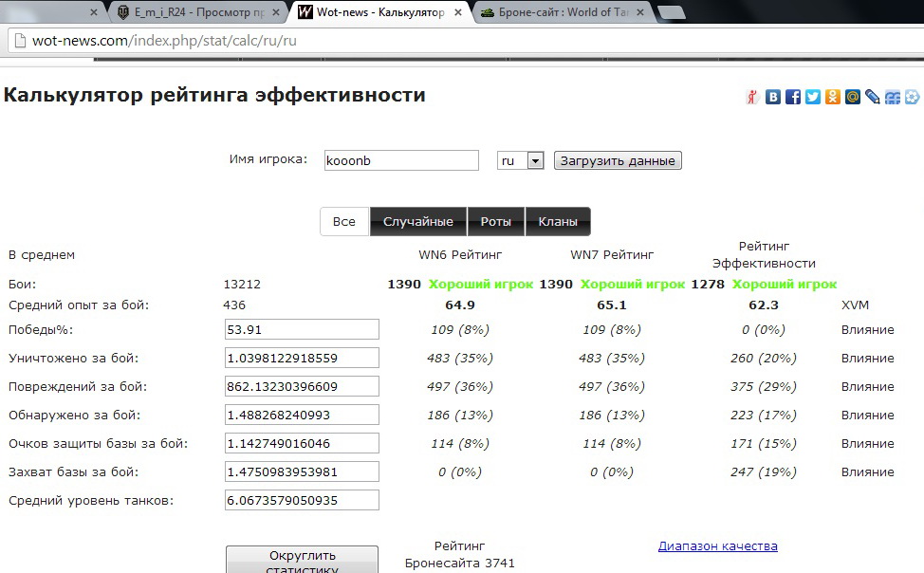Screen dimensions: 924x573
Task: Share page on Odnoklassniki orange icon
Action: click(x=833, y=97)
